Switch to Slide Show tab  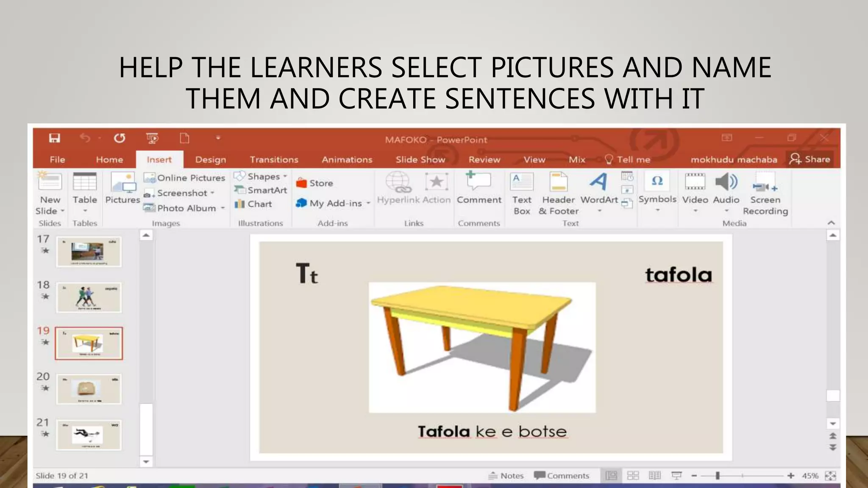point(420,160)
